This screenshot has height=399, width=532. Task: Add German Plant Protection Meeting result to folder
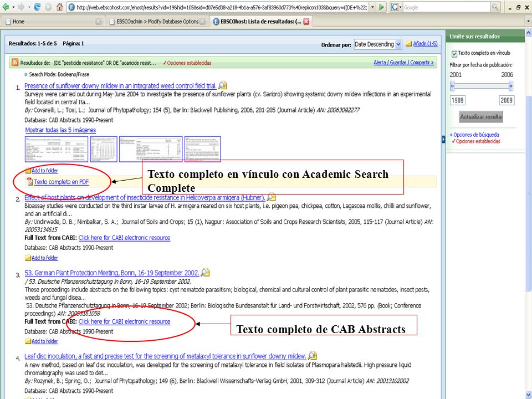click(44, 341)
